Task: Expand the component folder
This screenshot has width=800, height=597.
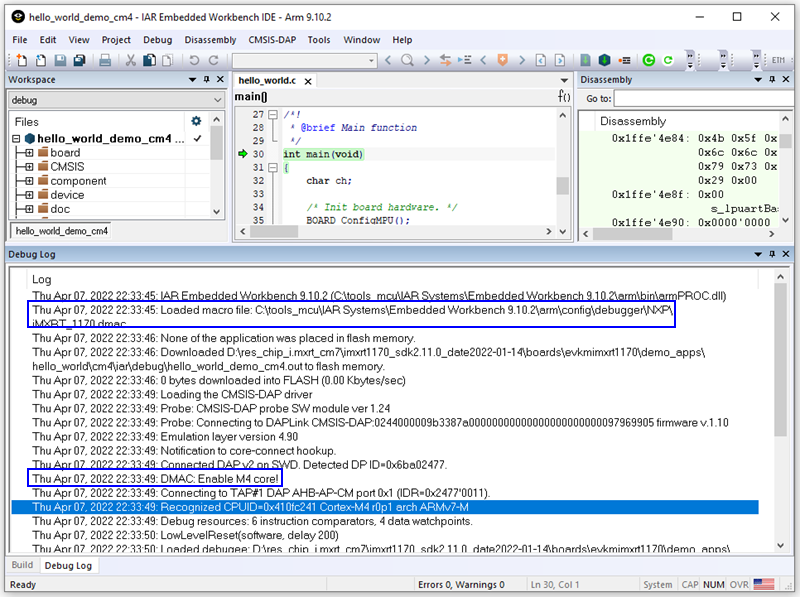Action: pos(29,181)
